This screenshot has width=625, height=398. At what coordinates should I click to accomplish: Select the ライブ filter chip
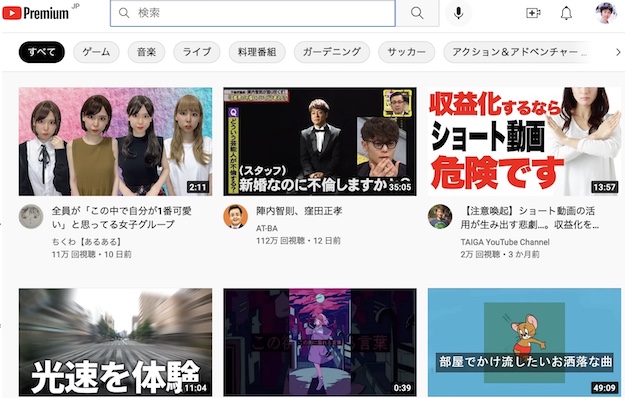(x=197, y=52)
